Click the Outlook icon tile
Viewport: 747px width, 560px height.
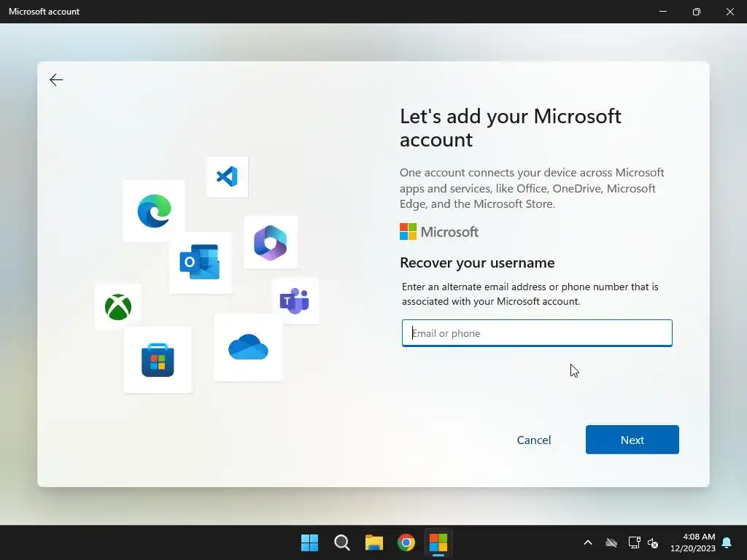pyautogui.click(x=200, y=262)
